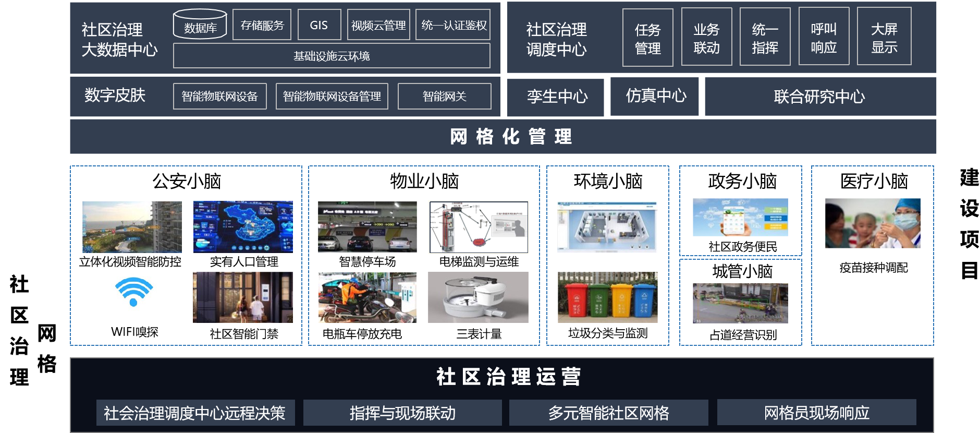Open the underground parking garage image

367,227
